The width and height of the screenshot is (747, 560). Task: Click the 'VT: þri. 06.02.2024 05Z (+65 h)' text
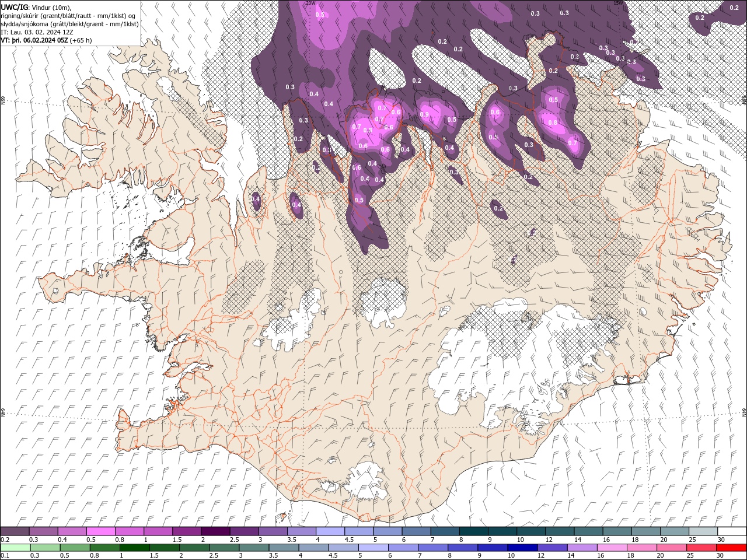point(46,40)
